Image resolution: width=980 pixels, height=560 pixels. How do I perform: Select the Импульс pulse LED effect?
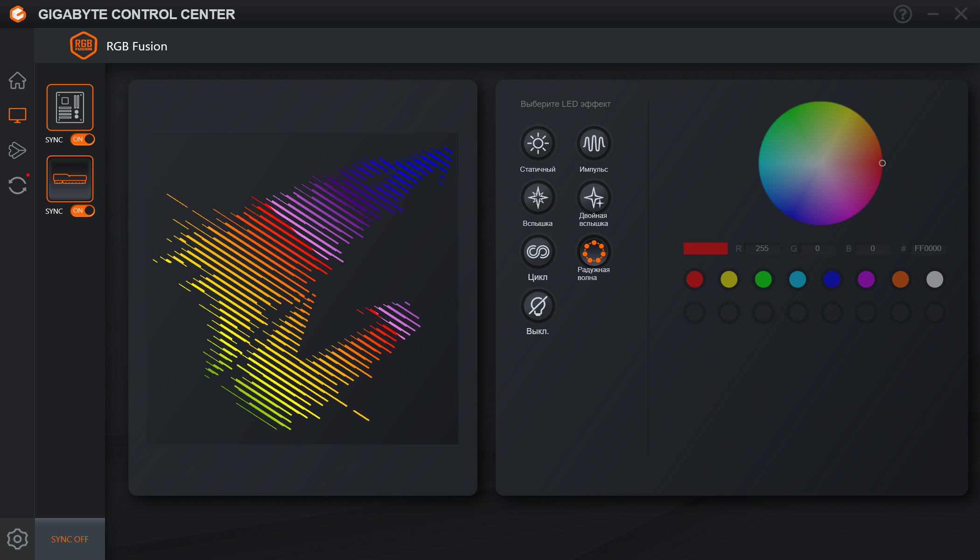pos(594,143)
